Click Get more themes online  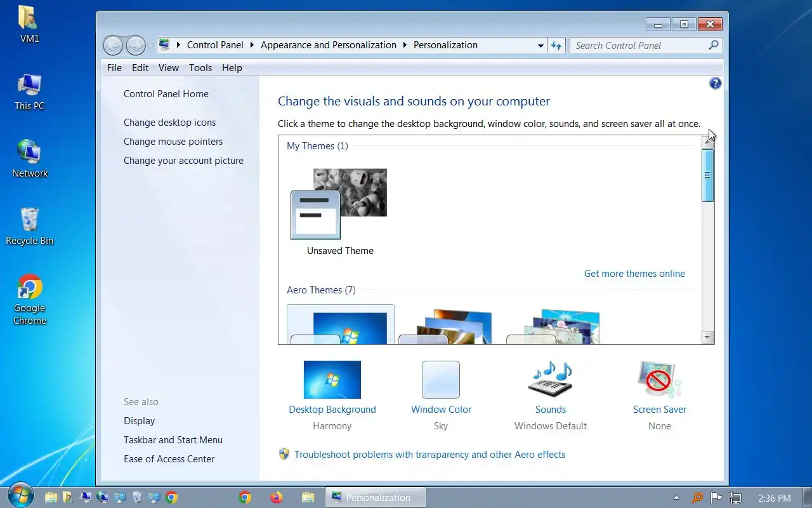(x=634, y=274)
